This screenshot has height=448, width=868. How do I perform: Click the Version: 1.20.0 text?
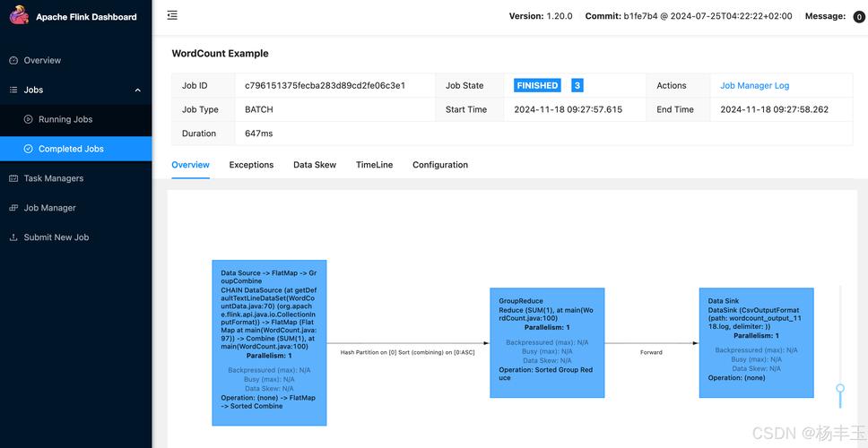pyautogui.click(x=541, y=17)
